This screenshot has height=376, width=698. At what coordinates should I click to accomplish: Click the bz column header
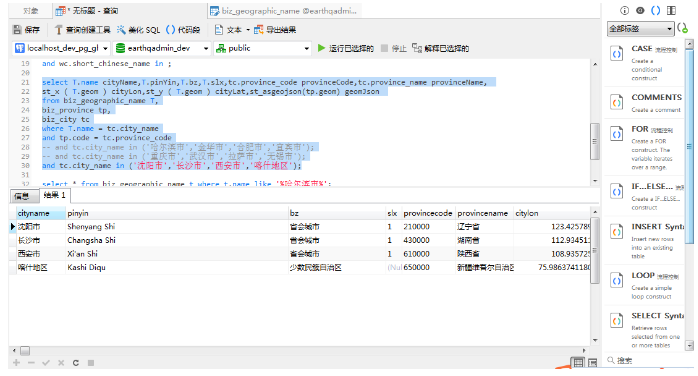[x=337, y=213]
